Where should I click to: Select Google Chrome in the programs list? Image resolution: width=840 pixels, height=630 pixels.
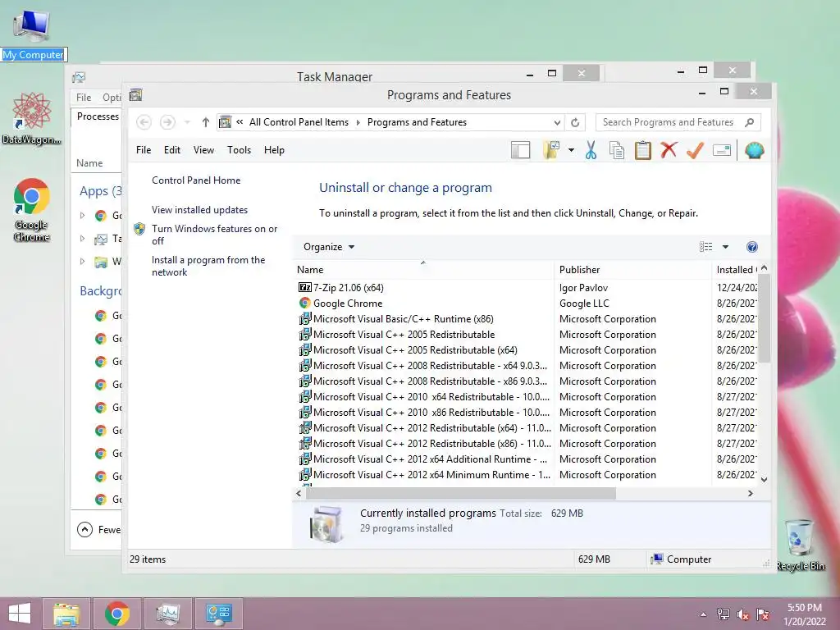click(348, 304)
